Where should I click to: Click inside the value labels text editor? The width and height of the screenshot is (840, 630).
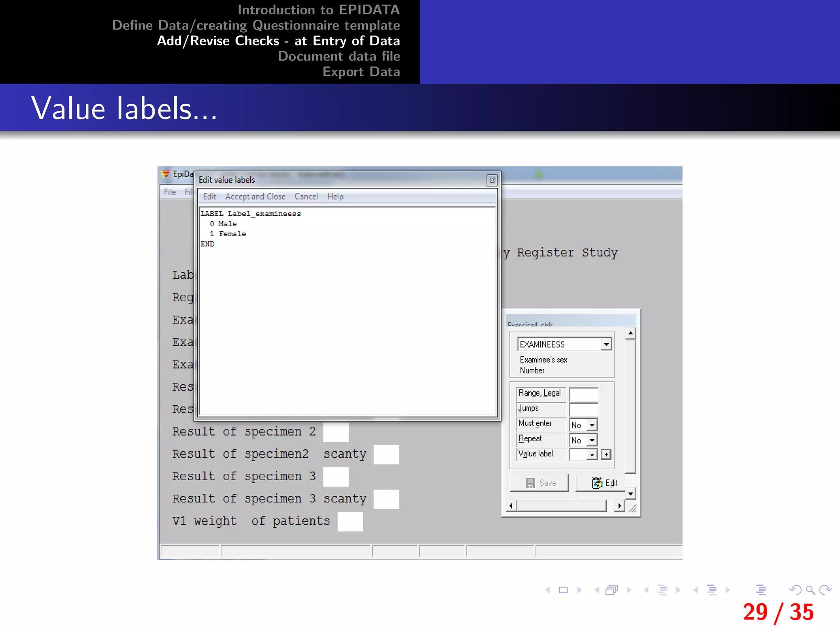[347, 312]
